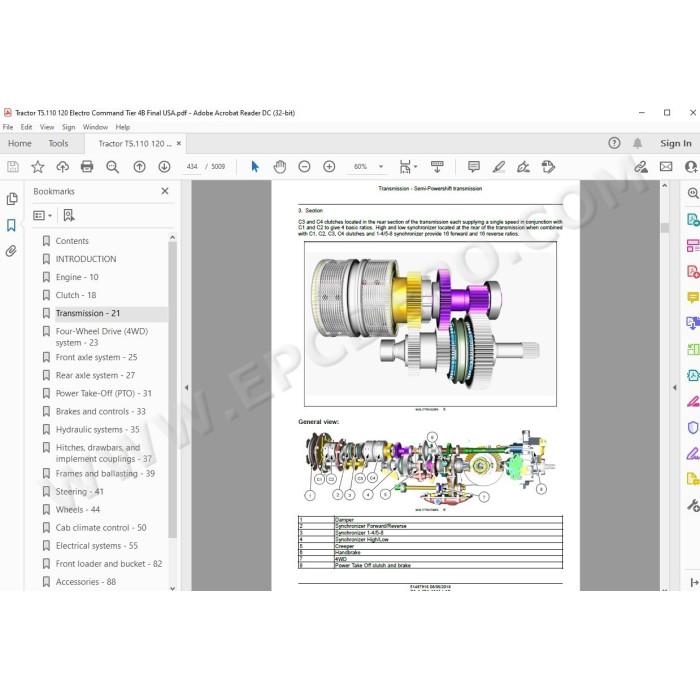The height and width of the screenshot is (700, 700).
Task: Open the File menu
Action: tap(8, 127)
